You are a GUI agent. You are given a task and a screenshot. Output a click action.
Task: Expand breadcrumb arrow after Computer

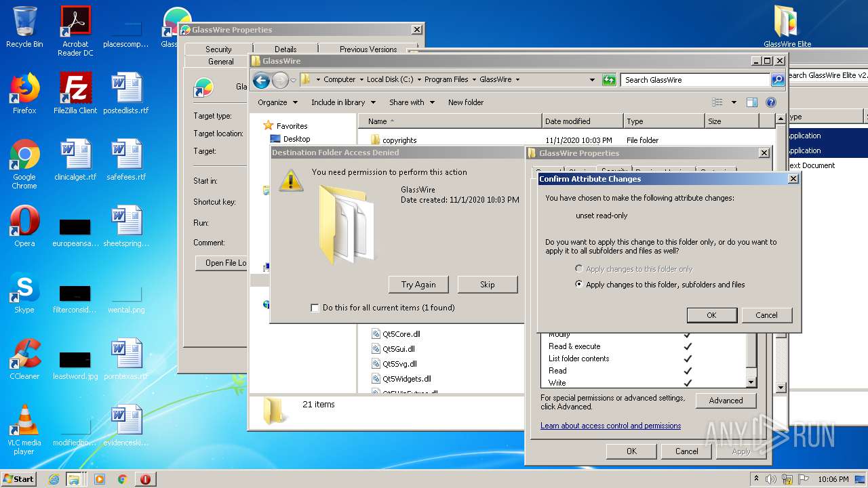click(x=361, y=80)
